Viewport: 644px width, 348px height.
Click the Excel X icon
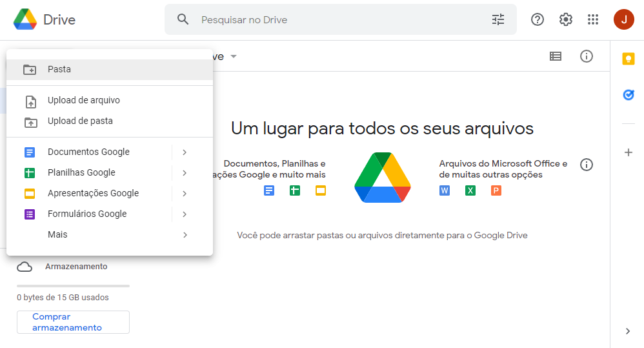click(470, 190)
